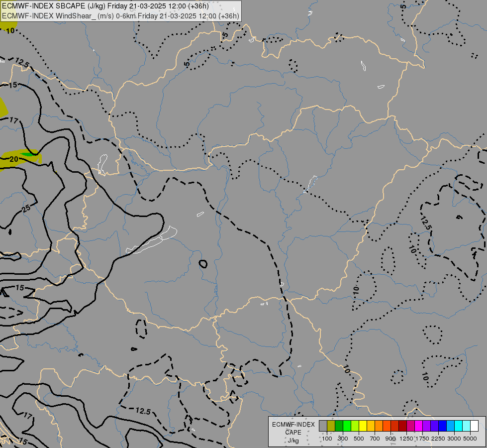Click the 500 legend scale label
Screen dimensions: 487x448
coord(359,439)
